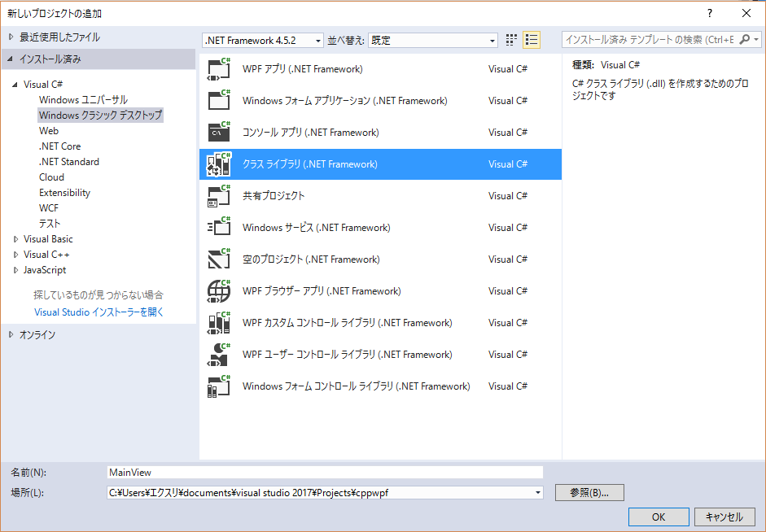Viewport: 766px width, 532px height.
Task: Select the WPF アプリ template icon
Action: [218, 68]
